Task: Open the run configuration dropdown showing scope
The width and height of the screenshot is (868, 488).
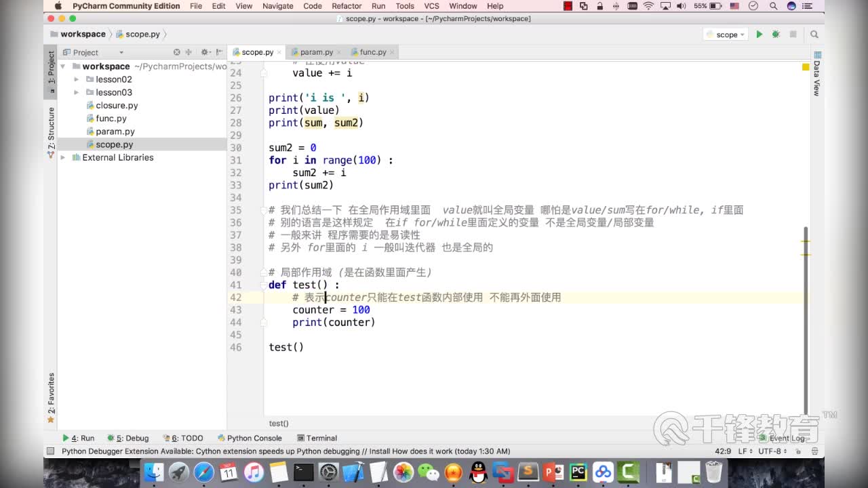Action: tap(725, 34)
